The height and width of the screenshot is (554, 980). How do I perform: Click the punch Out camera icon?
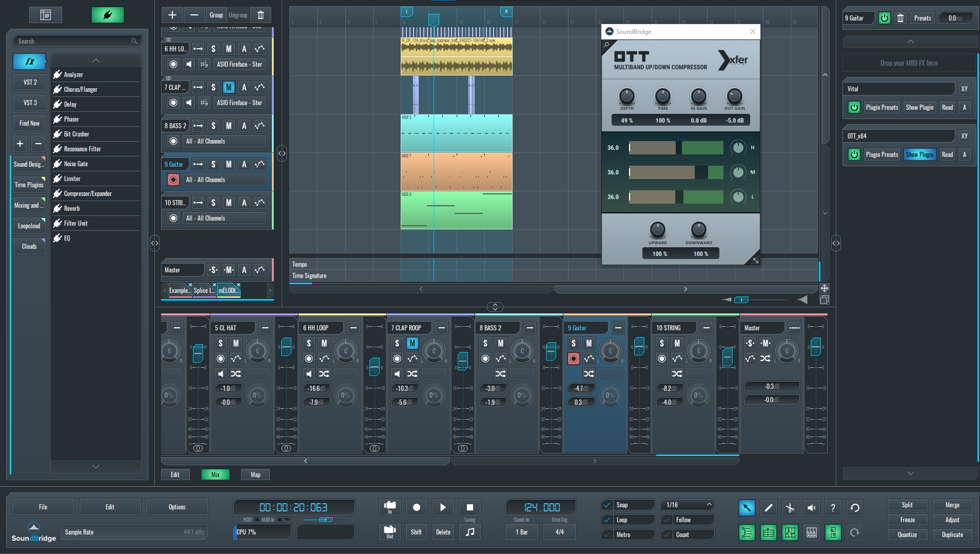[390, 532]
